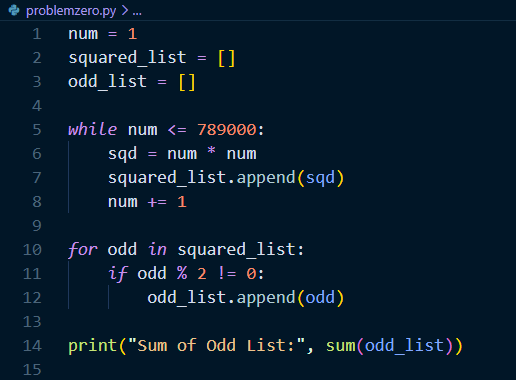The image size is (516, 380).
Task: Place cursor on the while keyword
Action: pyautogui.click(x=92, y=129)
